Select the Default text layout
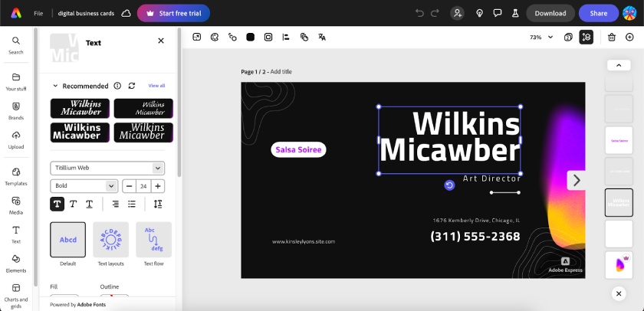 67,240
